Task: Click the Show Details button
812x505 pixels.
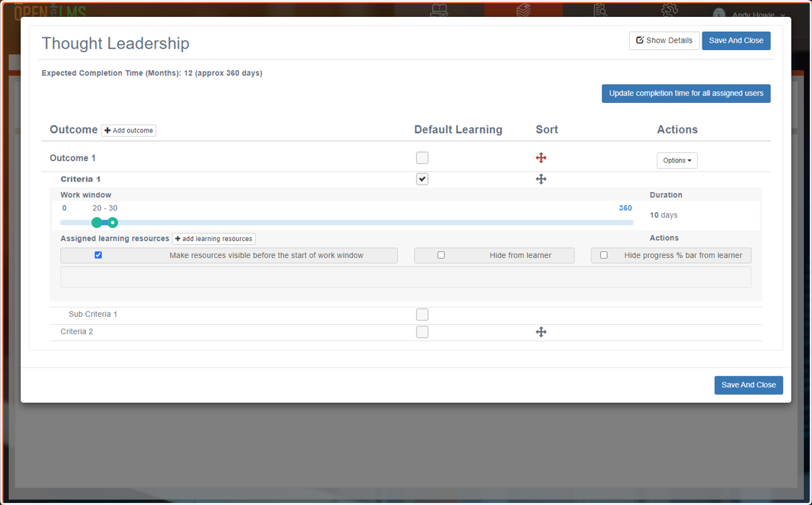Action: pos(664,41)
